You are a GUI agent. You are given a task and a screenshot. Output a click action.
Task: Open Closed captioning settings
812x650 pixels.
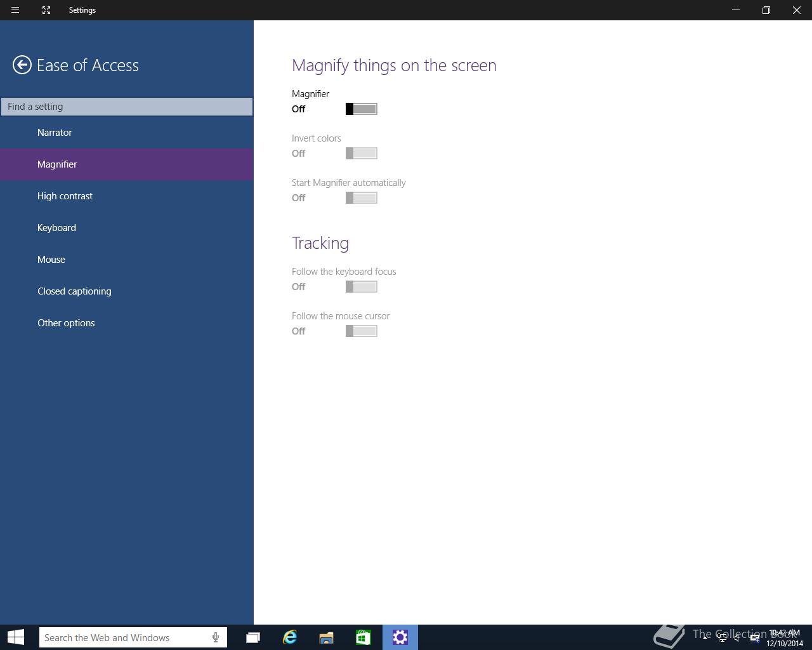[127, 291]
